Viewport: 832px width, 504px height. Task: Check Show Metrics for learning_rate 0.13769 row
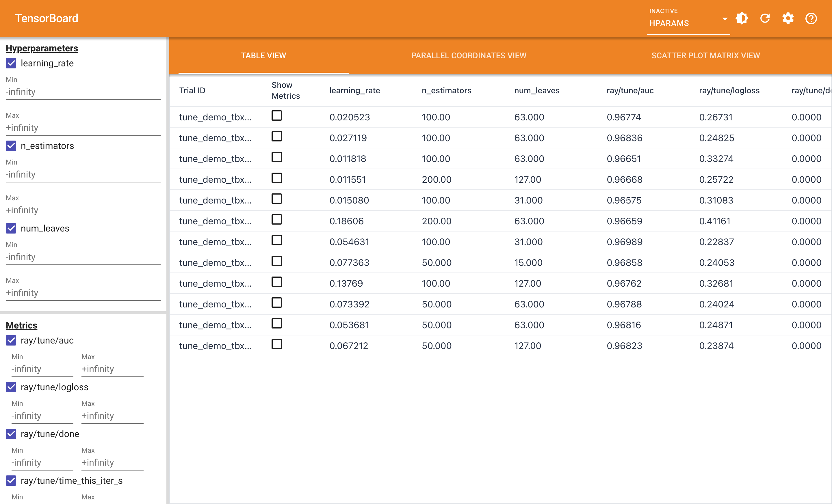(276, 282)
